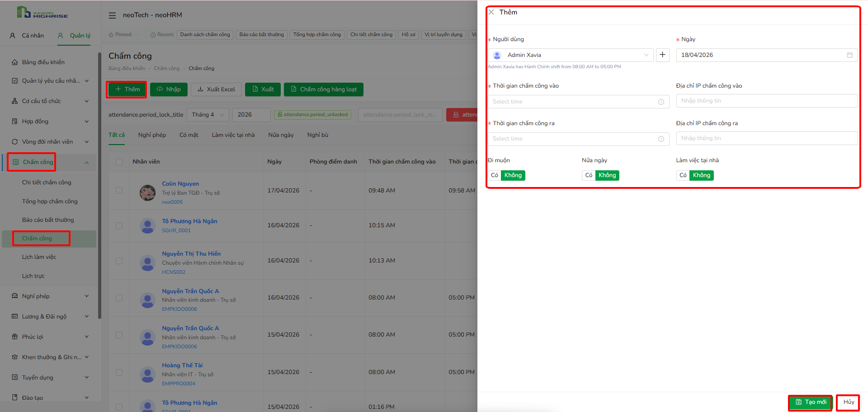Select Có for Làm việc tại nhà
This screenshot has height=412, width=868.
pyautogui.click(x=683, y=175)
